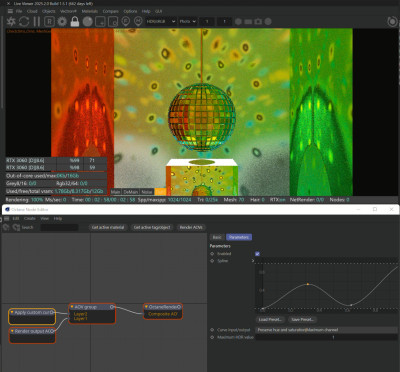Expand the Spline parameter arrow
The width and height of the screenshot is (400, 372).
point(253,261)
